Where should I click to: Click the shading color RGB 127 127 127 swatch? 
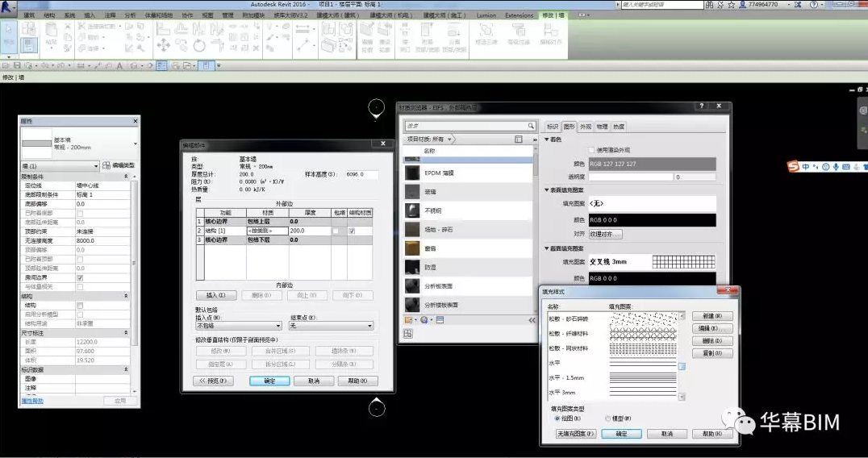point(652,164)
